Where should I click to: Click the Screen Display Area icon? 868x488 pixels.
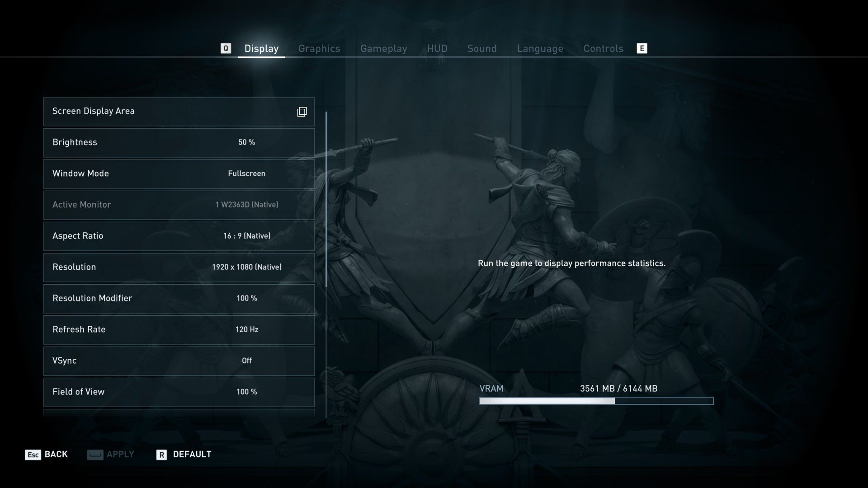click(x=302, y=112)
